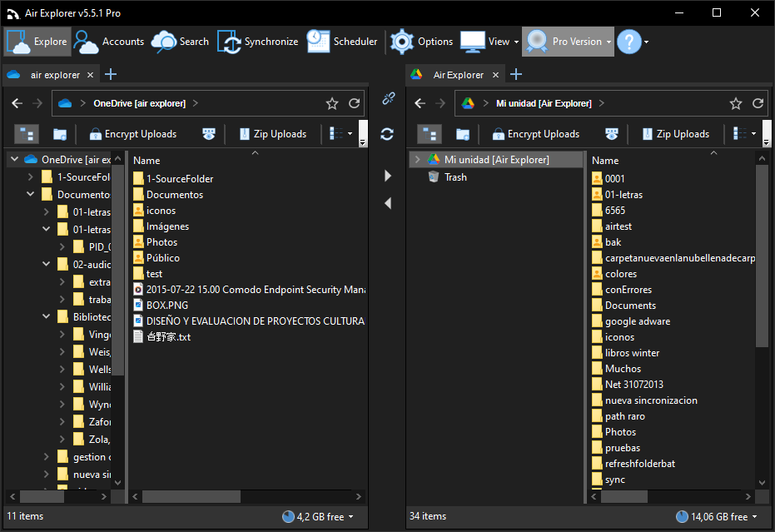
Task: Go back in right Google Drive pane
Action: (x=420, y=103)
